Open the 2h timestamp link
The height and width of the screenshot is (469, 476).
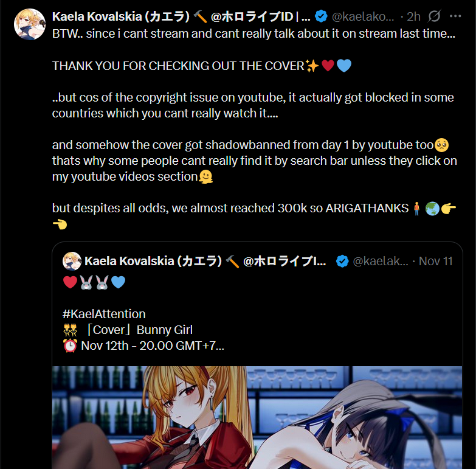pos(413,16)
